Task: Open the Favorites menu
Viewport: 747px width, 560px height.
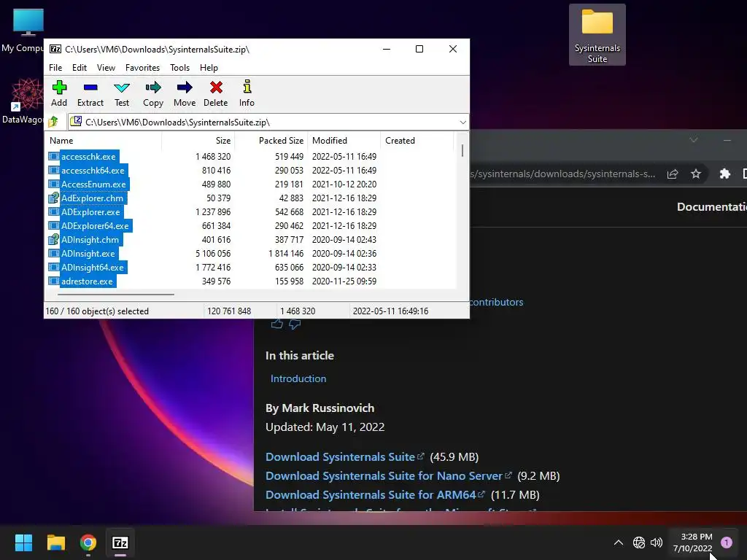Action: tap(142, 68)
